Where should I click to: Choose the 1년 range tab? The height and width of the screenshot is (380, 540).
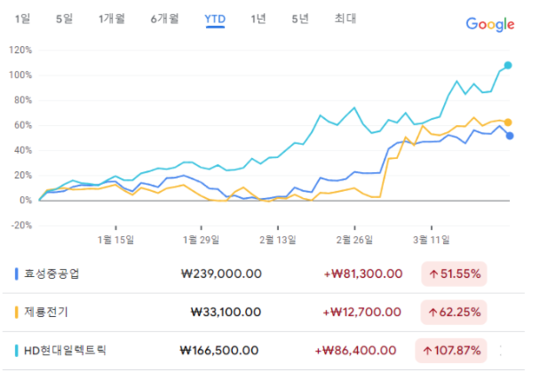258,18
